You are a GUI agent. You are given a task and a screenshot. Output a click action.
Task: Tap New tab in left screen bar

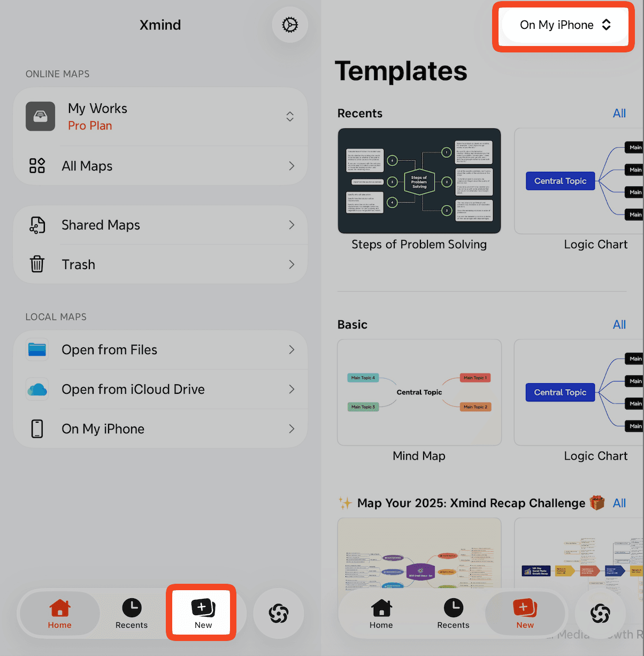click(x=203, y=613)
